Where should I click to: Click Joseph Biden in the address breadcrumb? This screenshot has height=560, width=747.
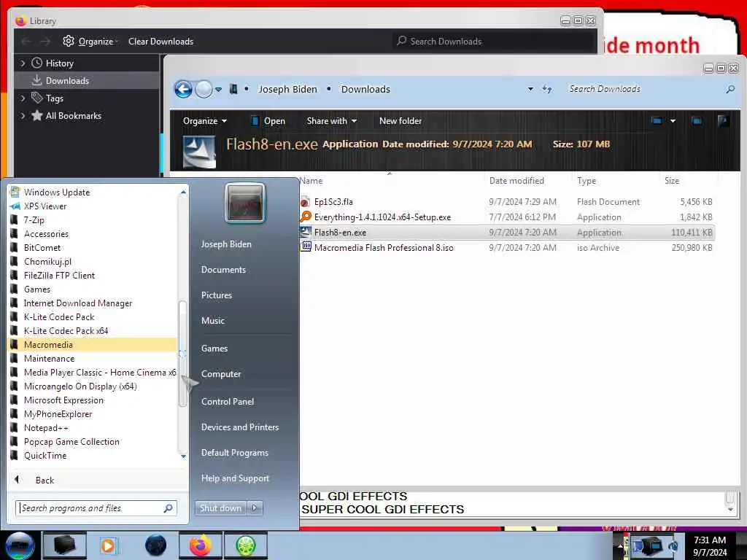pyautogui.click(x=287, y=89)
